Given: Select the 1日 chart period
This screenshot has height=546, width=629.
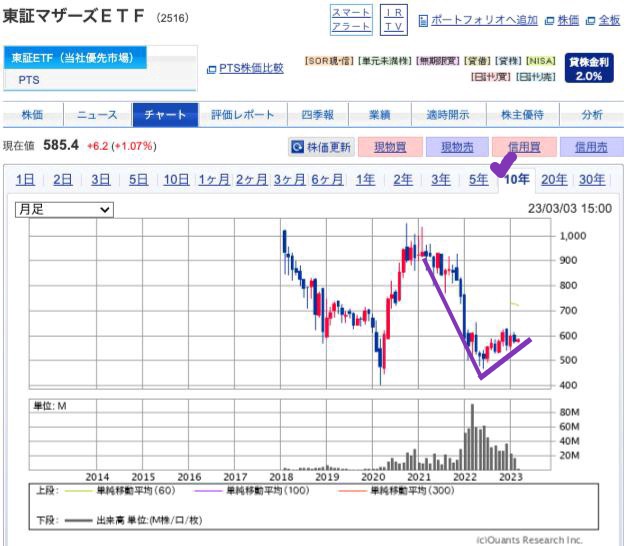Looking at the screenshot, I should point(25,180).
